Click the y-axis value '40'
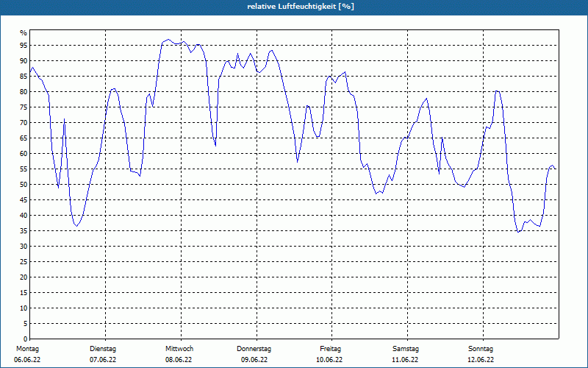 click(x=24, y=215)
